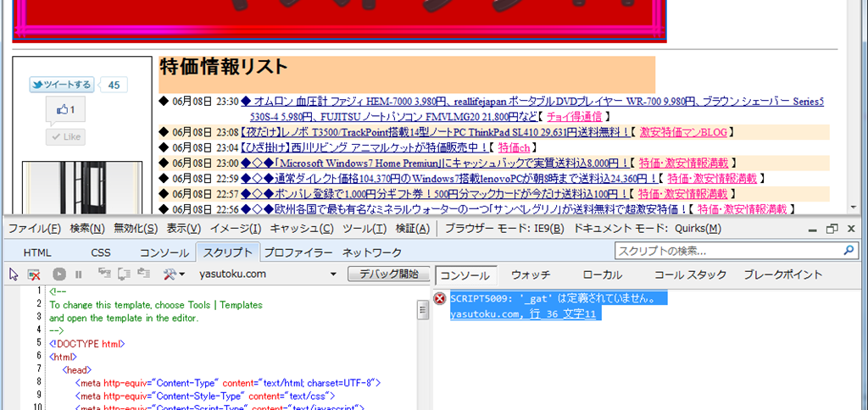The height and width of the screenshot is (410, 868).
Task: Open the 検証(A) menu
Action: [x=413, y=229]
